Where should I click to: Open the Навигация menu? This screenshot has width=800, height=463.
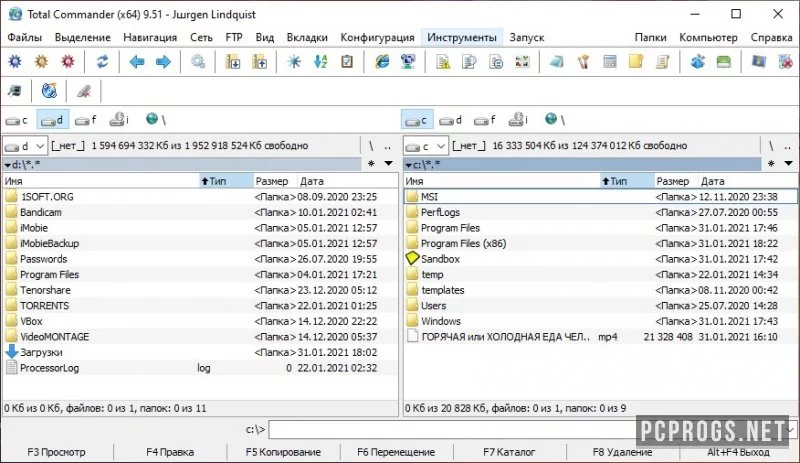150,37
